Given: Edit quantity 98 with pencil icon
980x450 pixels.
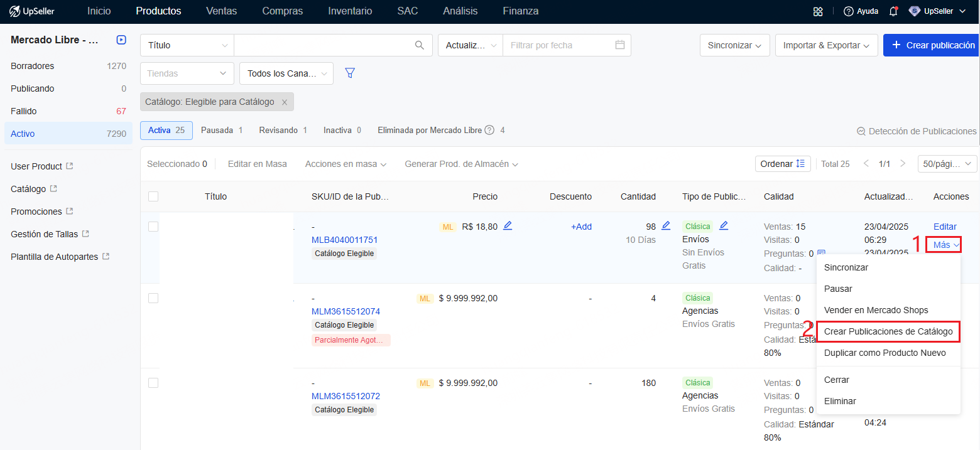Looking at the screenshot, I should point(666,226).
